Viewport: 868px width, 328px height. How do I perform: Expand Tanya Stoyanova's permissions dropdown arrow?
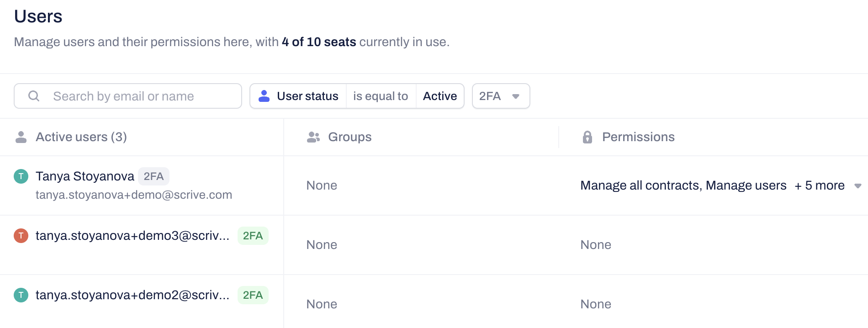pyautogui.click(x=858, y=186)
